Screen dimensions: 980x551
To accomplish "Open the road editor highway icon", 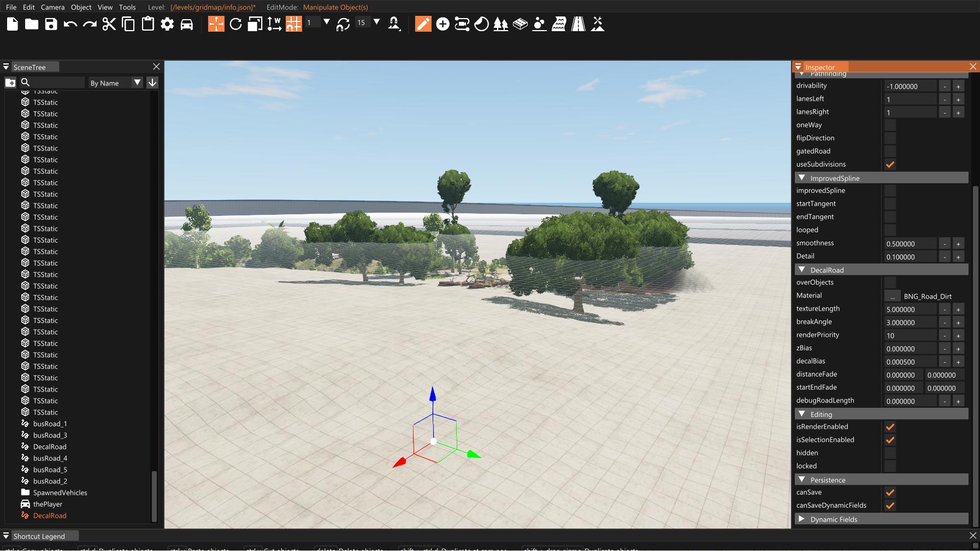I will (578, 24).
